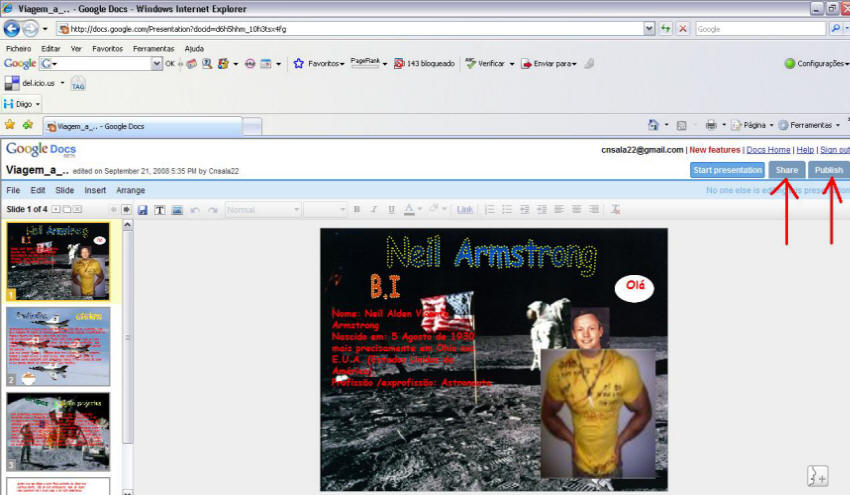
Task: Insert a text box using the T icon
Action: (160, 210)
